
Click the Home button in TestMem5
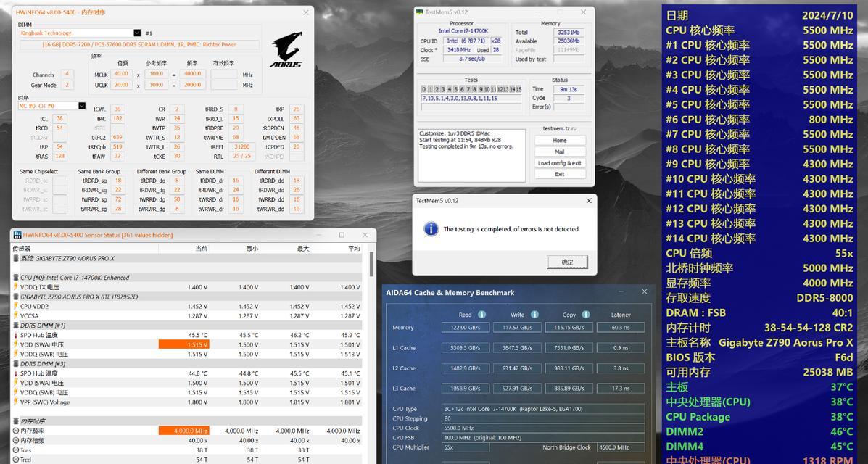(x=560, y=141)
